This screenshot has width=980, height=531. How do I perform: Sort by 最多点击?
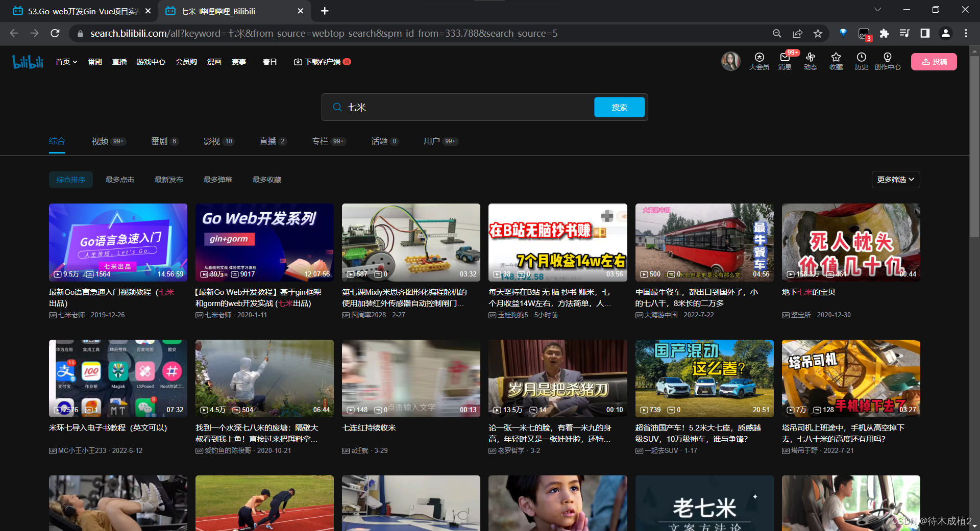tap(120, 180)
